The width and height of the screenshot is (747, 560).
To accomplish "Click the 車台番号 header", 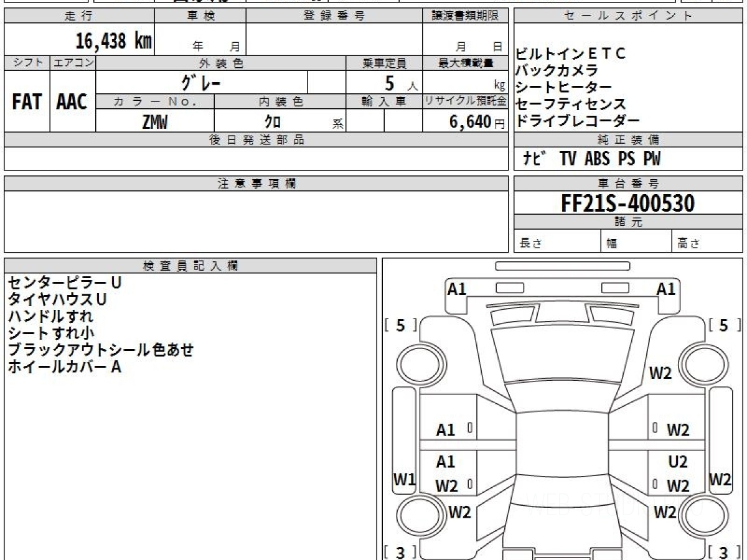I will (x=628, y=184).
